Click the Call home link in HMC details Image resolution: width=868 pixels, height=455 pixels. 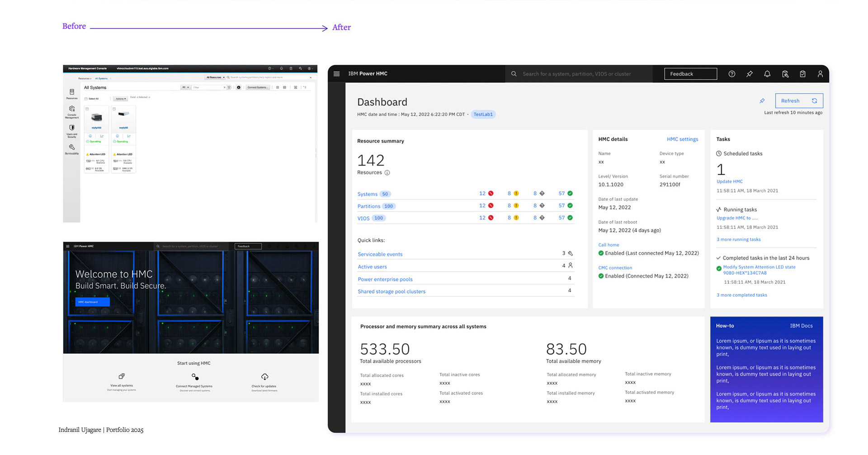tap(609, 245)
